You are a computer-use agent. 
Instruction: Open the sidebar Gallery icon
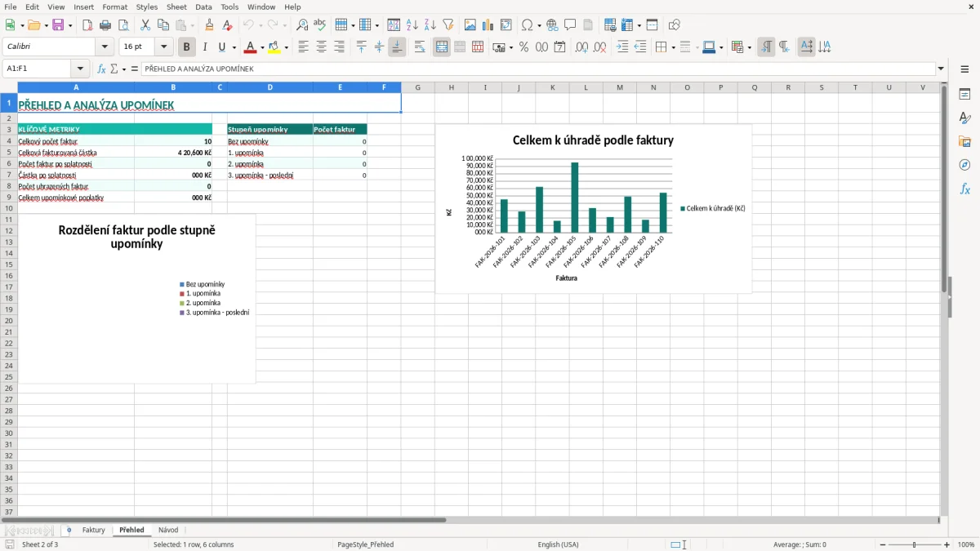[x=964, y=142]
